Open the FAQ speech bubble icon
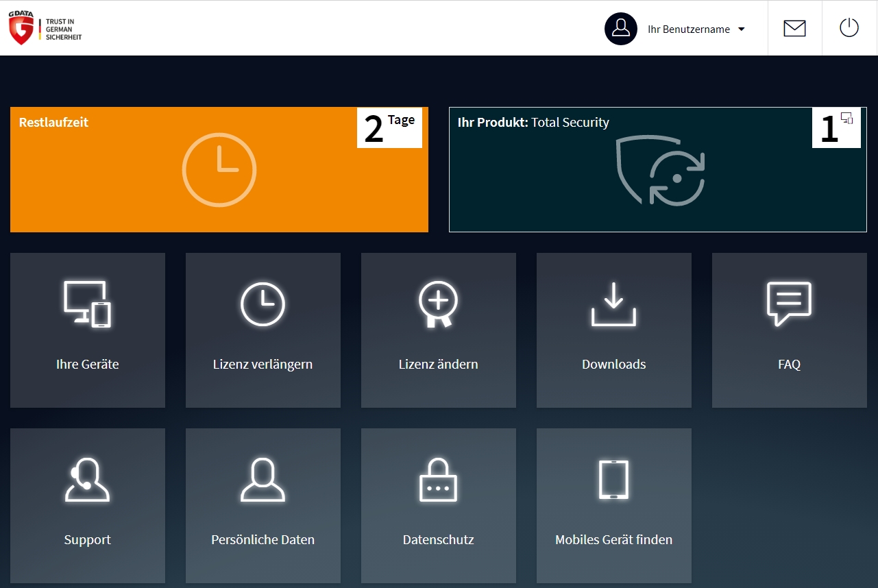 pos(789,304)
